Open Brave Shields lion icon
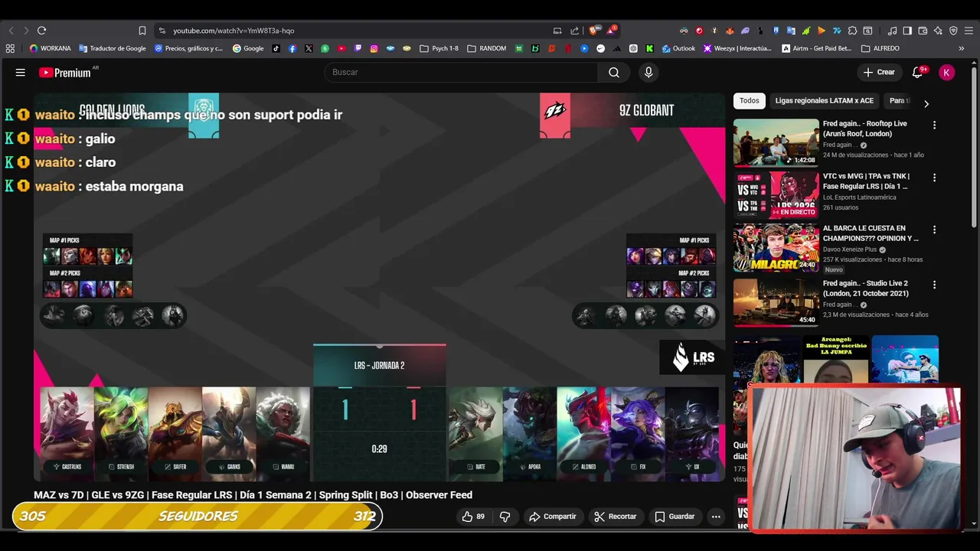980x551 pixels. (x=594, y=31)
